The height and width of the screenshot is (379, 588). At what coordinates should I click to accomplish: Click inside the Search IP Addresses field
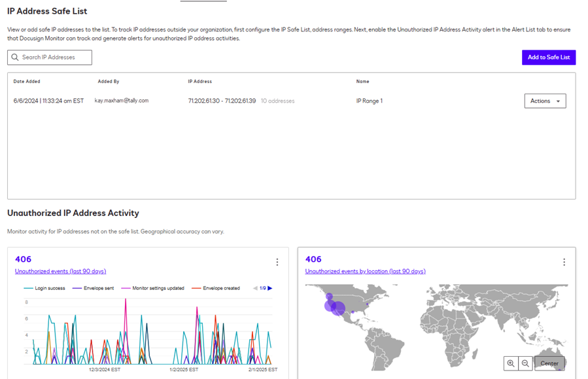[x=56, y=57]
